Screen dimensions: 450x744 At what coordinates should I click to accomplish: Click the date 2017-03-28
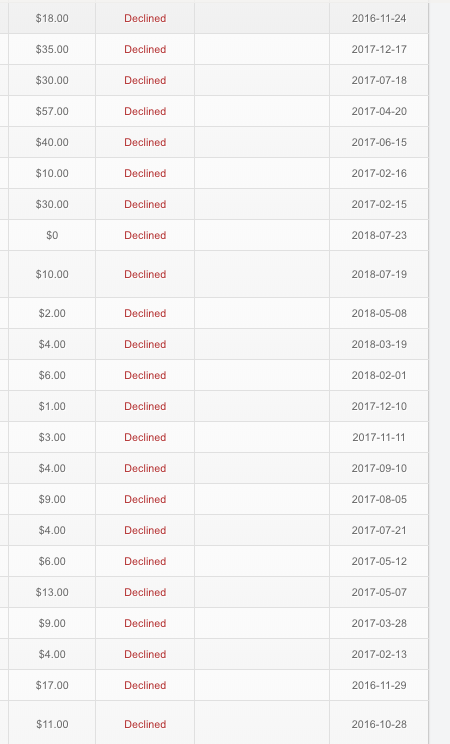(379, 623)
